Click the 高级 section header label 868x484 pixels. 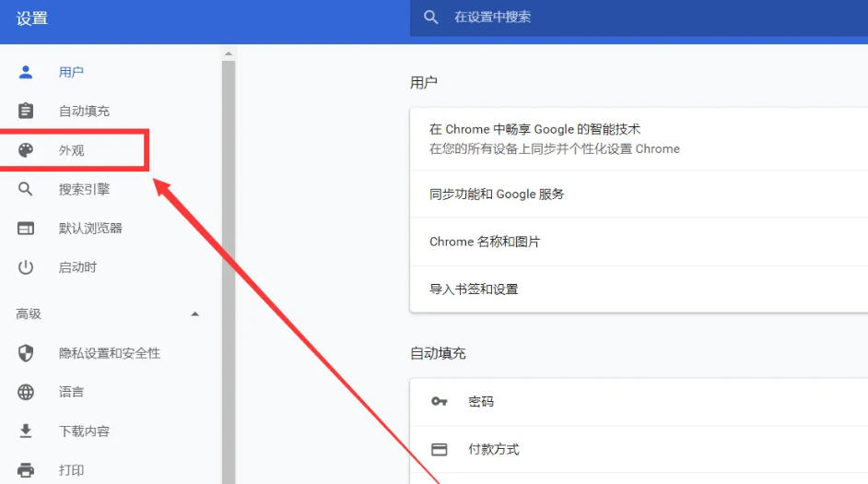[29, 314]
